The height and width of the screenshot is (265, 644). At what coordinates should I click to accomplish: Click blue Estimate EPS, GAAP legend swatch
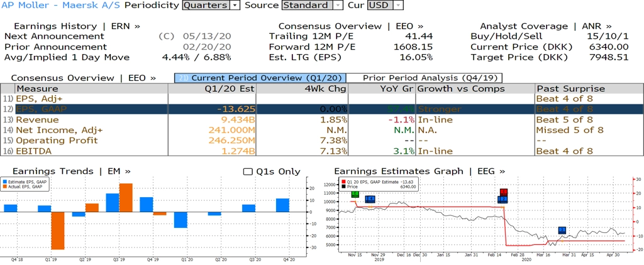pos(4,181)
